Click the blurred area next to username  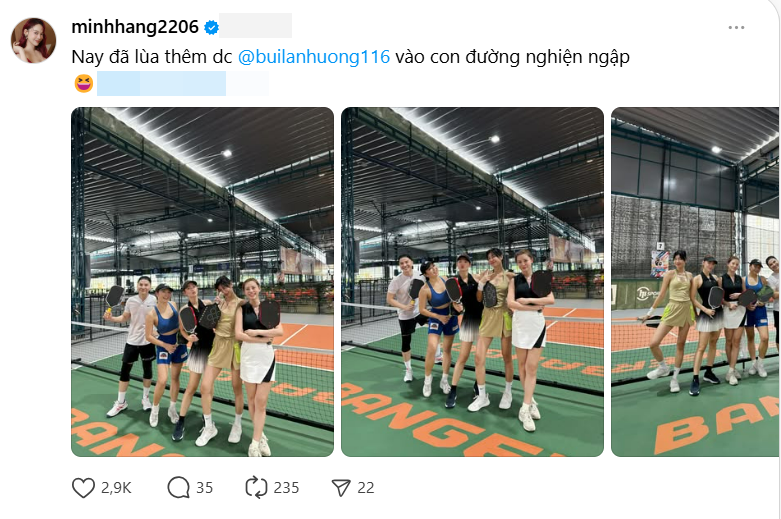click(x=256, y=26)
